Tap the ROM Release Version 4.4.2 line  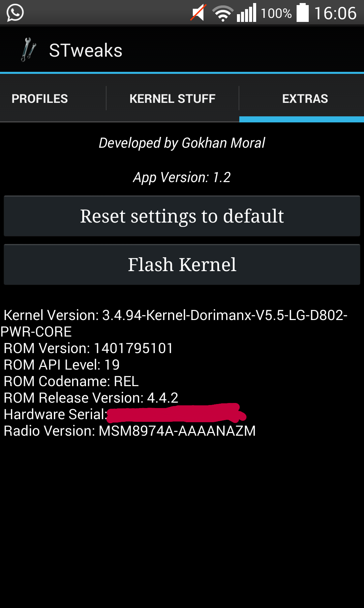pyautogui.click(x=91, y=398)
